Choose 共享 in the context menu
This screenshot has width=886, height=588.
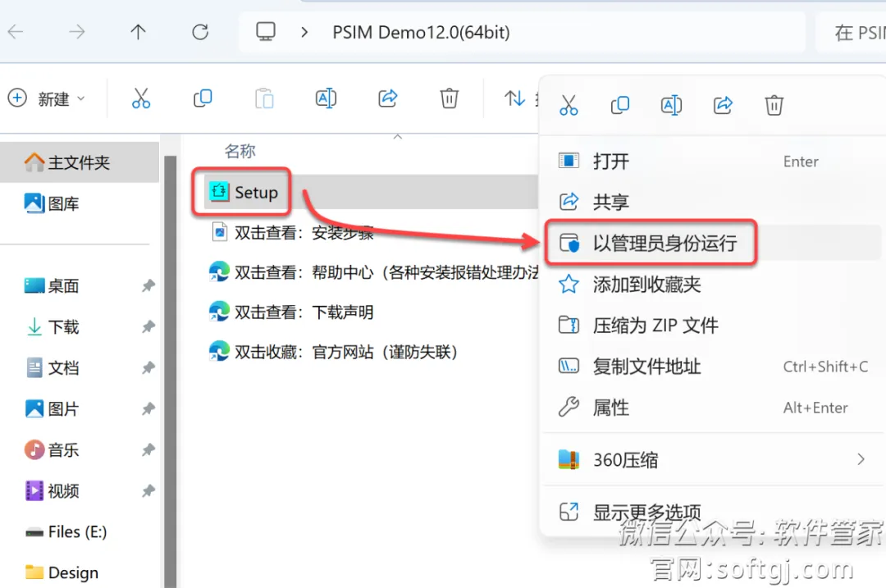click(713, 202)
